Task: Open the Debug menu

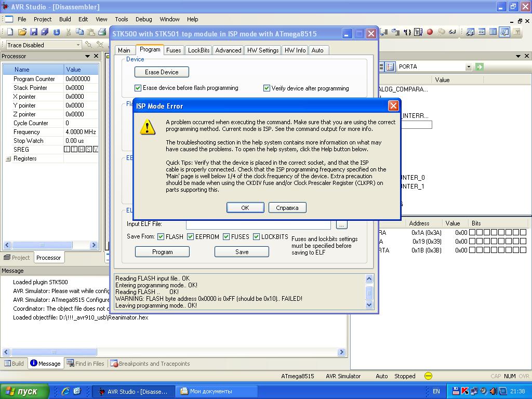Action: point(143,19)
